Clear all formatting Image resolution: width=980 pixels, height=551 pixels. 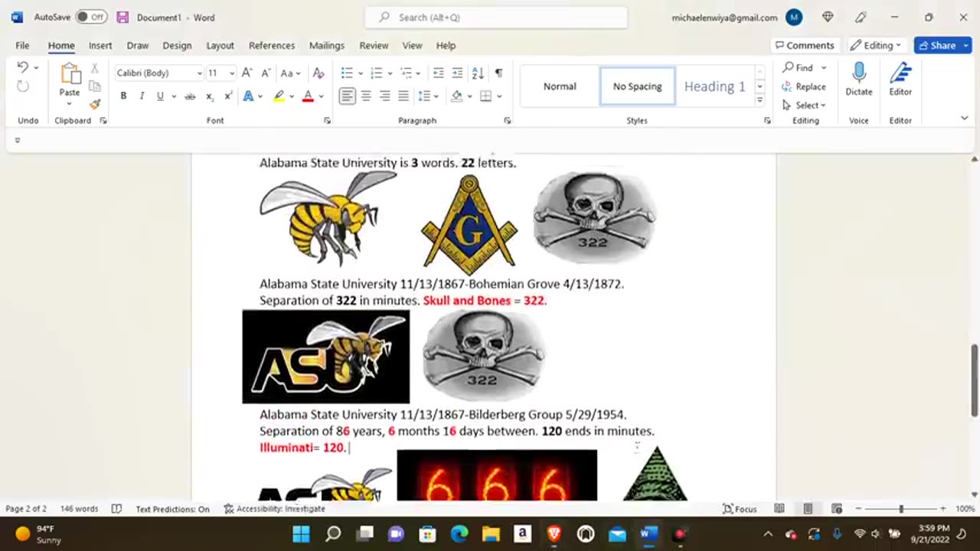[318, 73]
